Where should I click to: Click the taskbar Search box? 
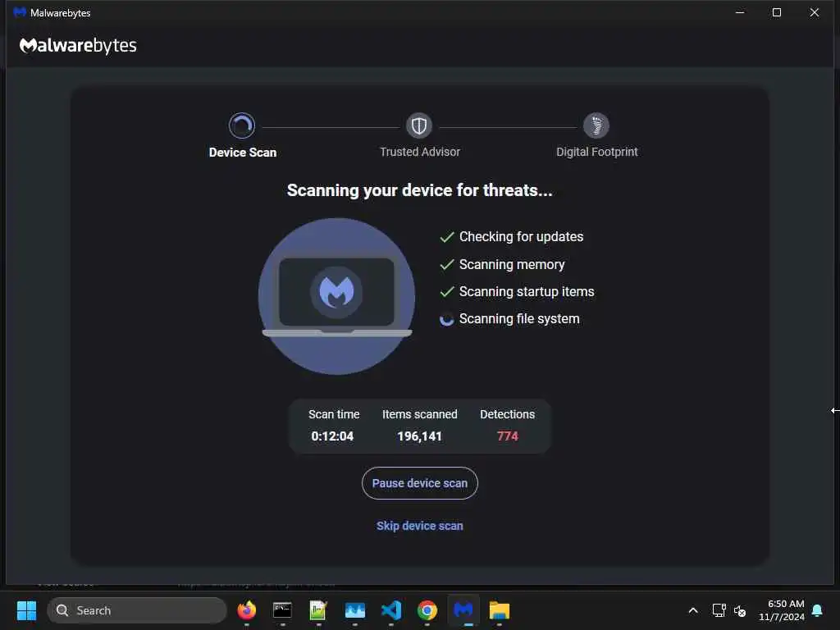point(137,610)
